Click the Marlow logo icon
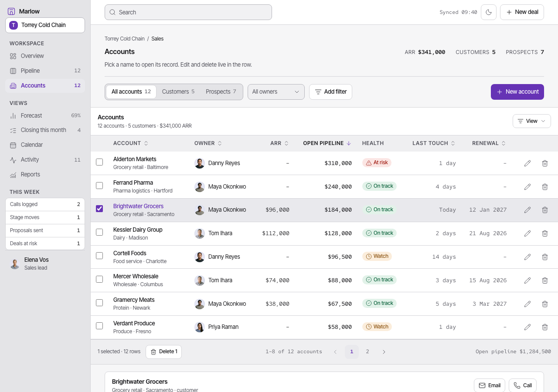The width and height of the screenshot is (558, 392). point(11,11)
